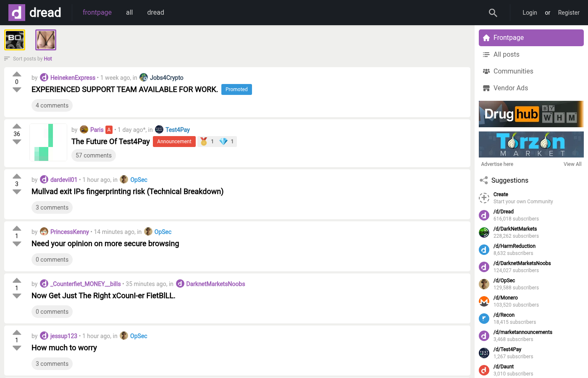This screenshot has width=588, height=378.
Task: Open the Mullvad exit IPs fingerprinting post title
Action: click(x=127, y=192)
